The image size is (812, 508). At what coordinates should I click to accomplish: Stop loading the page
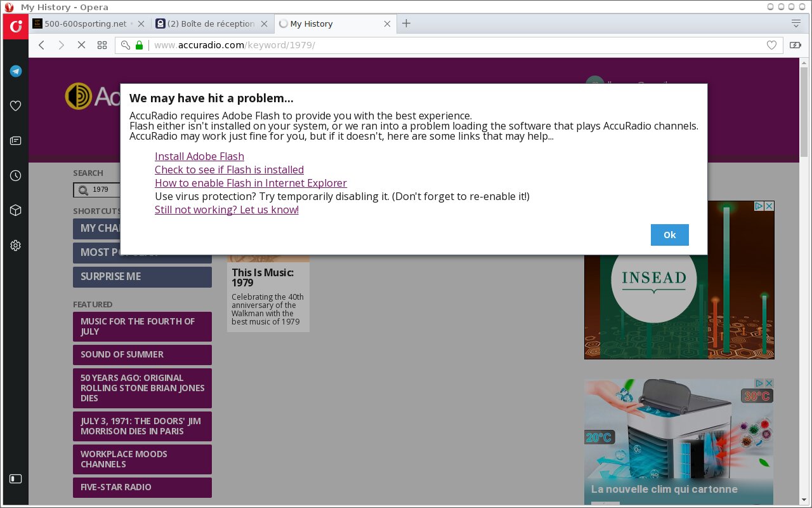pyautogui.click(x=81, y=45)
